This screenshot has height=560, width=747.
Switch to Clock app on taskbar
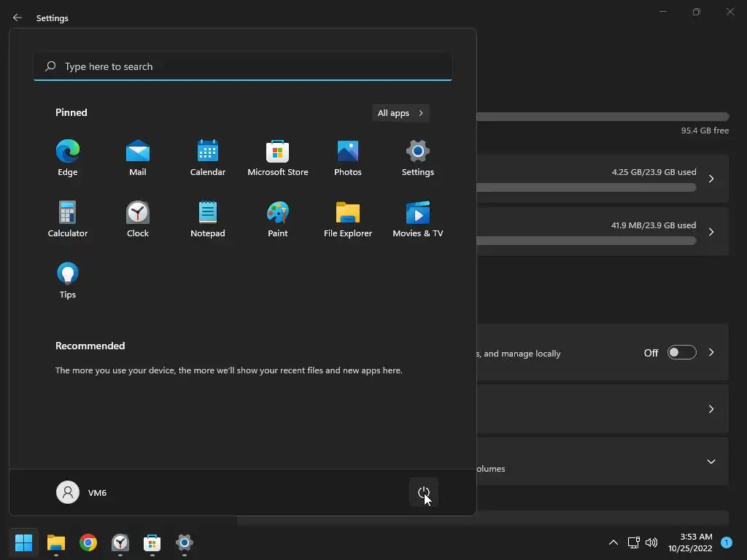(x=120, y=542)
